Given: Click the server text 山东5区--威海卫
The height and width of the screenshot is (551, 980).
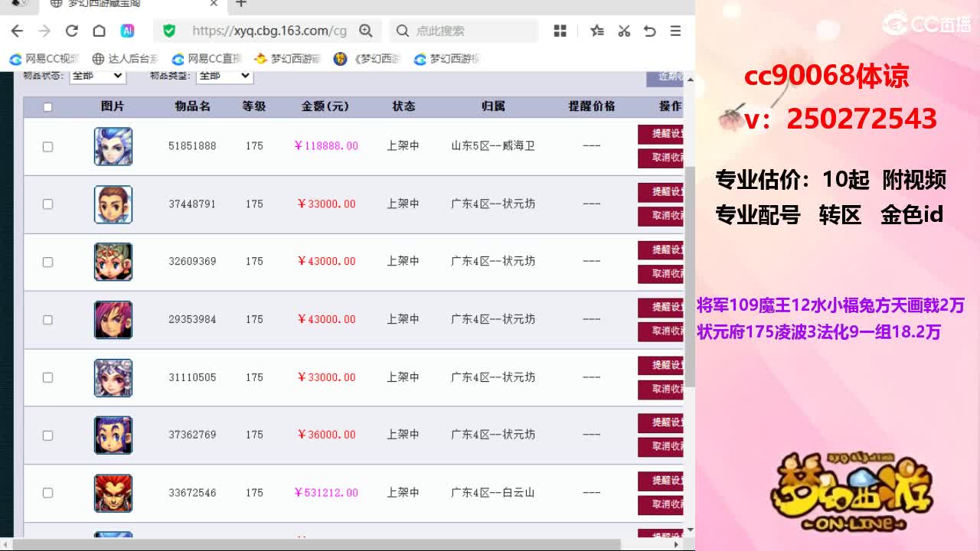Looking at the screenshot, I should (493, 146).
